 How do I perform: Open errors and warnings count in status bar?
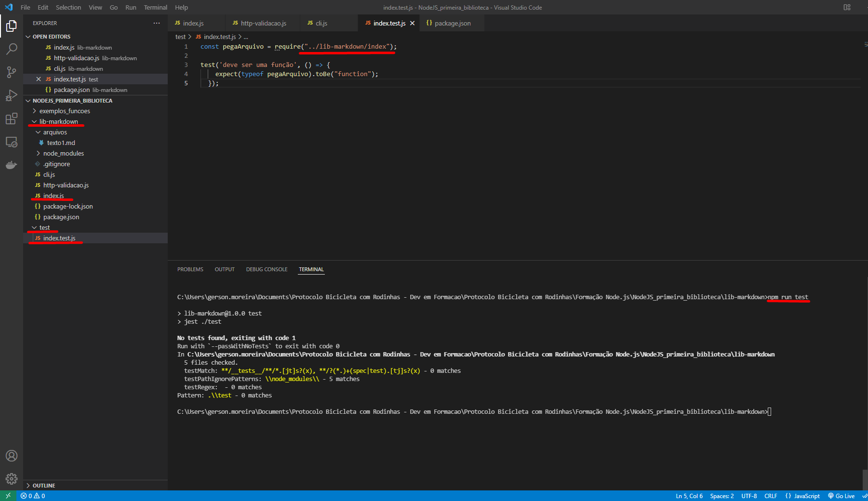click(x=33, y=496)
